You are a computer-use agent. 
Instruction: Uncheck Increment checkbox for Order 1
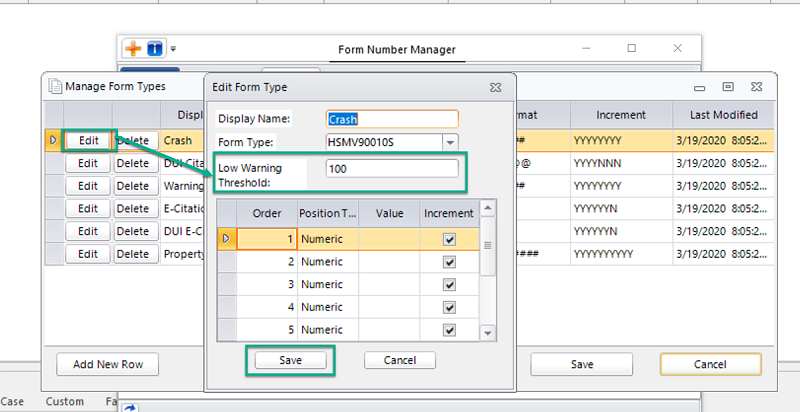449,239
